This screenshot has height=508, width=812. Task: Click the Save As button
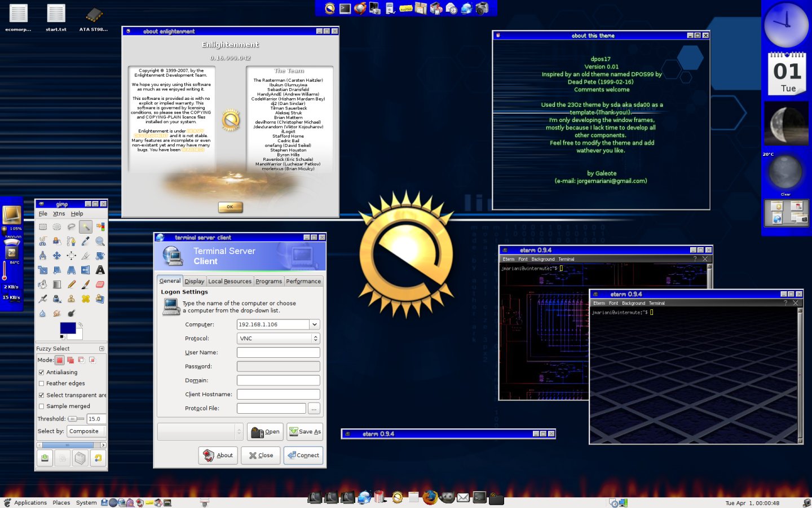pyautogui.click(x=304, y=432)
